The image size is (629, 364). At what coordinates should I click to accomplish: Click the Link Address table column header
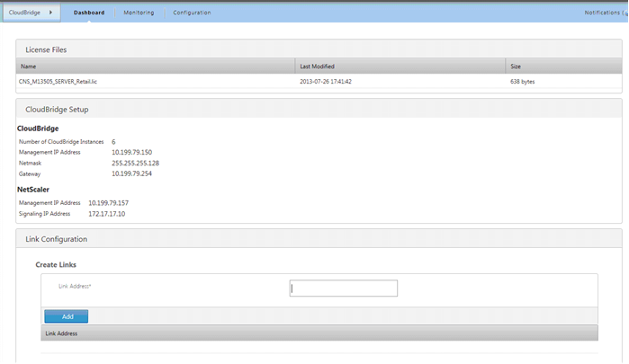pos(319,333)
